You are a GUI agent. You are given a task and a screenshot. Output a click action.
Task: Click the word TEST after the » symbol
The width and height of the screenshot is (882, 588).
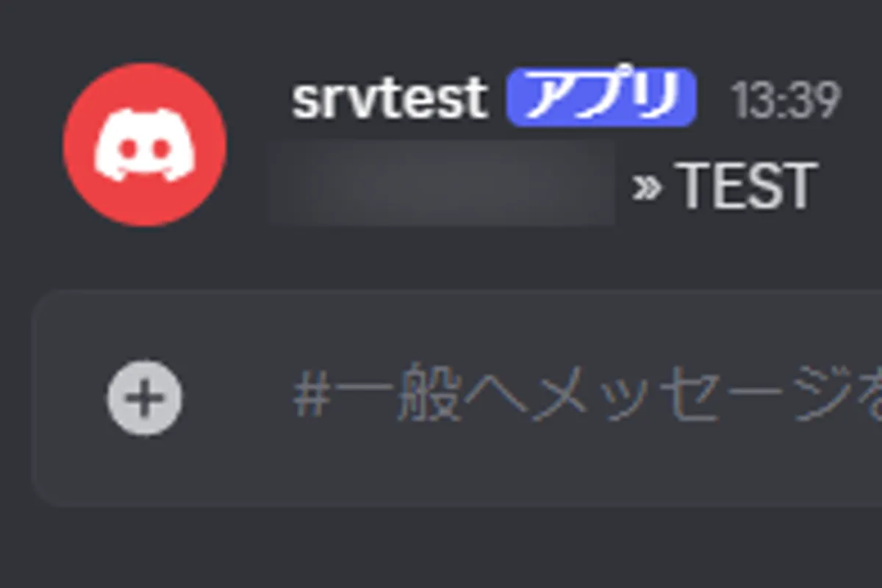pos(747,187)
